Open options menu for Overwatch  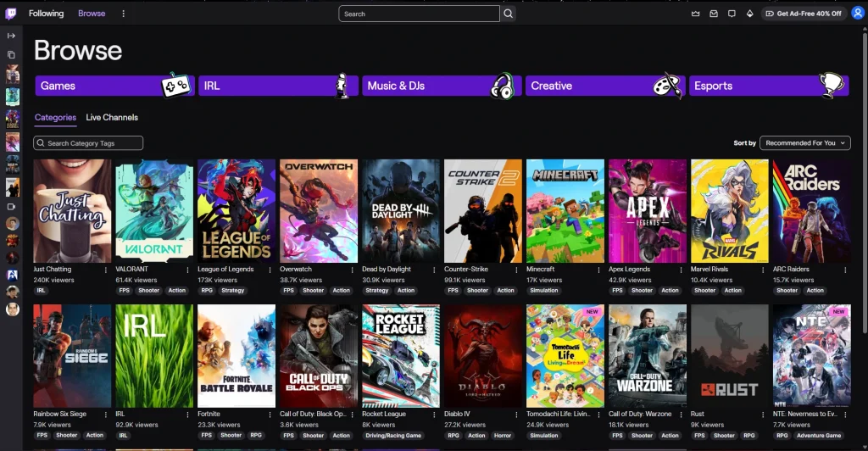[x=352, y=270]
